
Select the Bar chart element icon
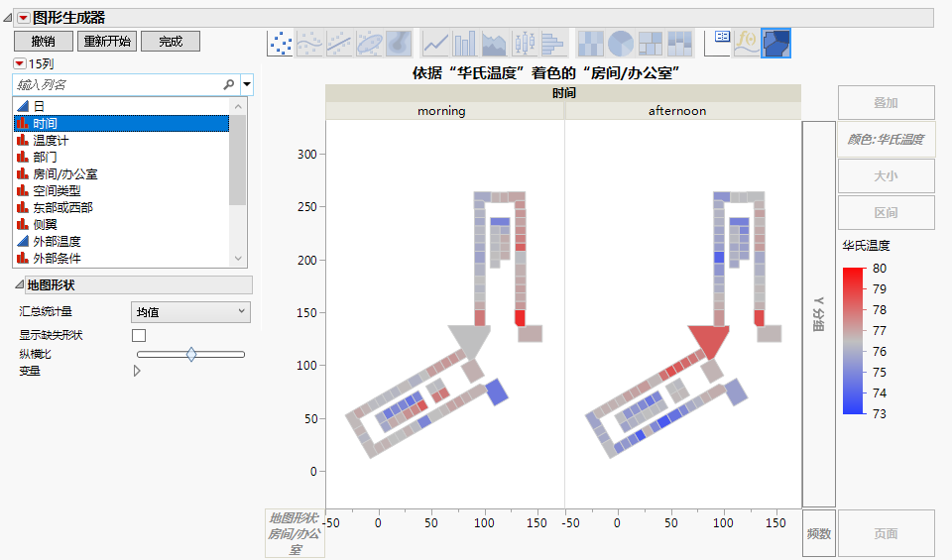465,44
